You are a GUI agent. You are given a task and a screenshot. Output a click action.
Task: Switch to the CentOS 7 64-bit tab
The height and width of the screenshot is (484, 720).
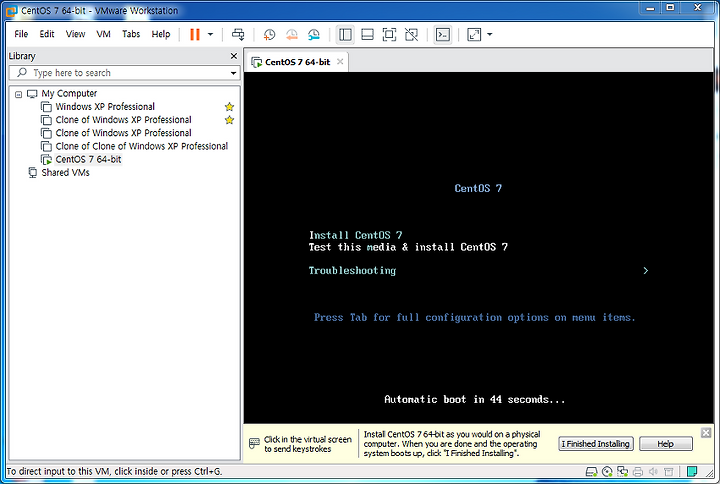pos(297,62)
